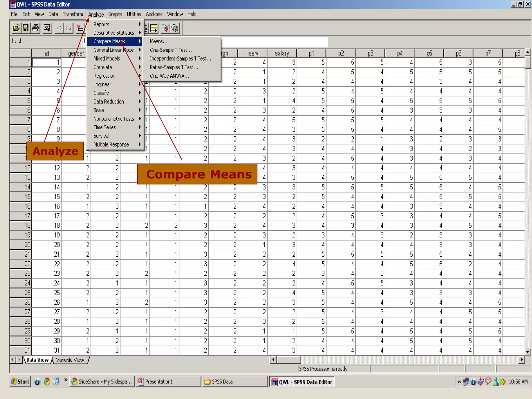Viewport: 532px width, 399px height.
Task: Open the Data menu
Action: tap(53, 14)
